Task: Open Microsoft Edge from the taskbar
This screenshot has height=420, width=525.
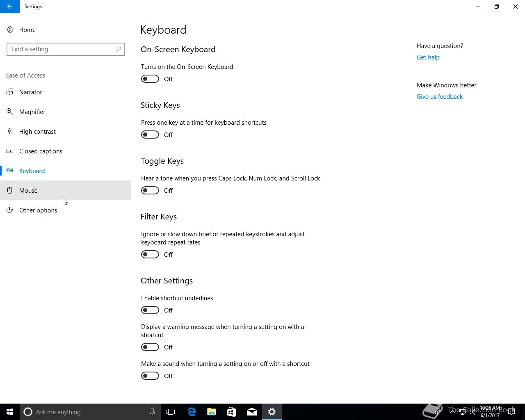Action: pos(192,412)
